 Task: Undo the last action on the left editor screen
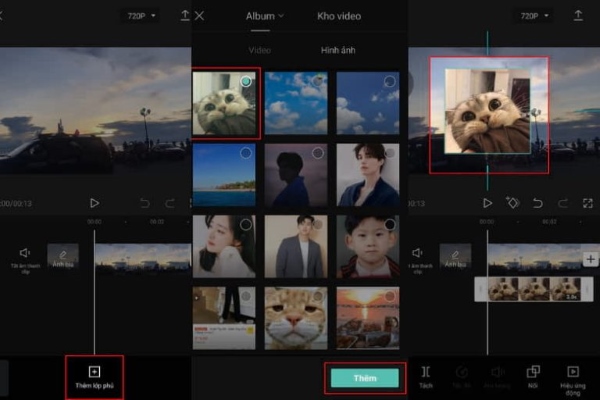pos(145,203)
